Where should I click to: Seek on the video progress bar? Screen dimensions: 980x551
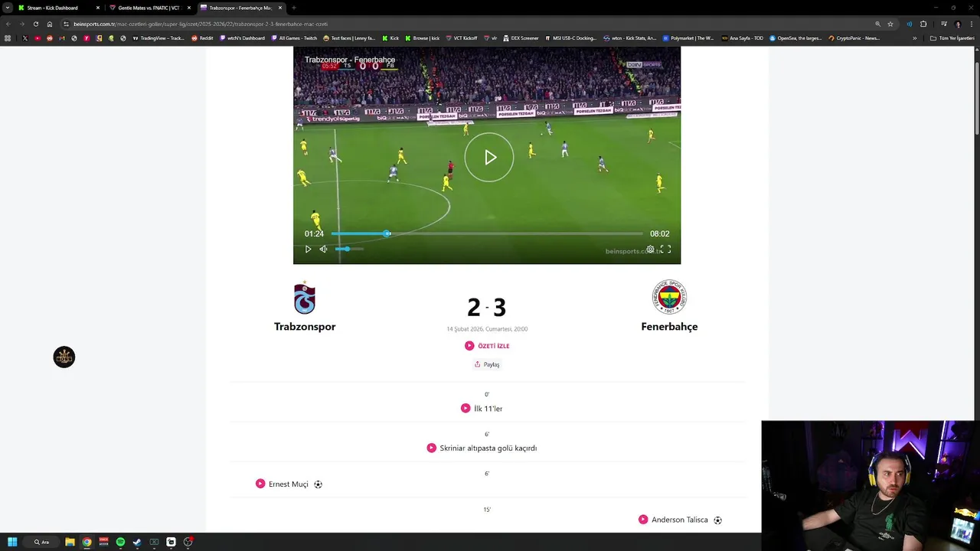[487, 233]
